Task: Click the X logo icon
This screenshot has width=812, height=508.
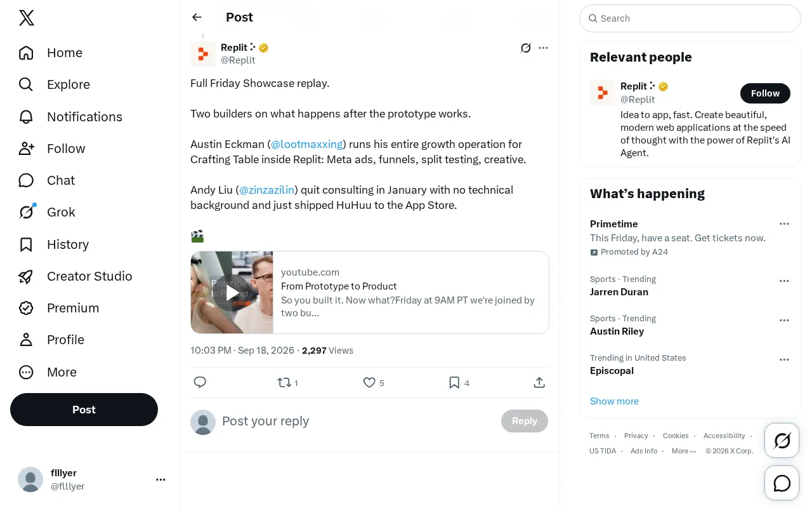Action: click(x=27, y=18)
